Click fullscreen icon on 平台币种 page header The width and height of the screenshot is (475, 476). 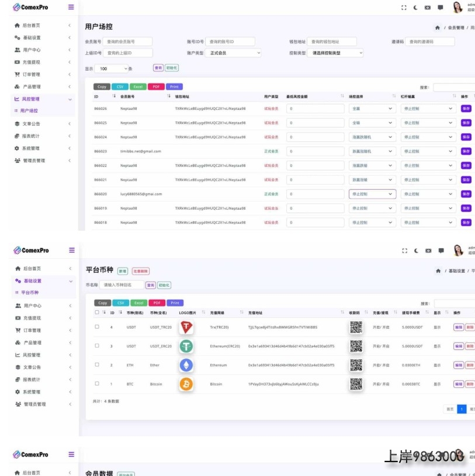[404, 251]
